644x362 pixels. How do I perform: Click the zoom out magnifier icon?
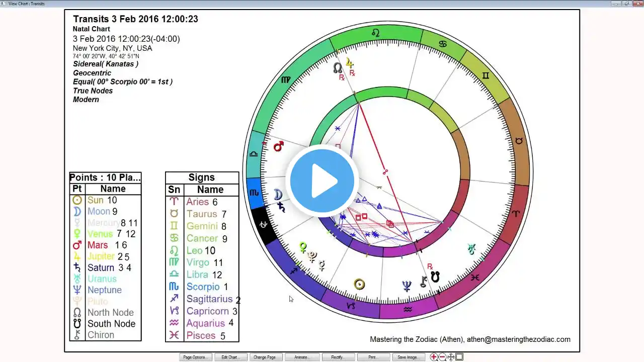click(442, 357)
